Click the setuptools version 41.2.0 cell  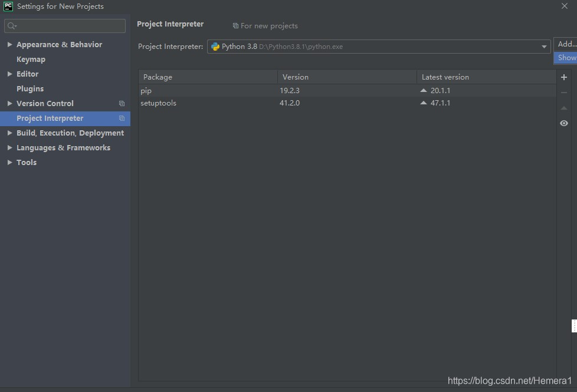pyautogui.click(x=290, y=103)
